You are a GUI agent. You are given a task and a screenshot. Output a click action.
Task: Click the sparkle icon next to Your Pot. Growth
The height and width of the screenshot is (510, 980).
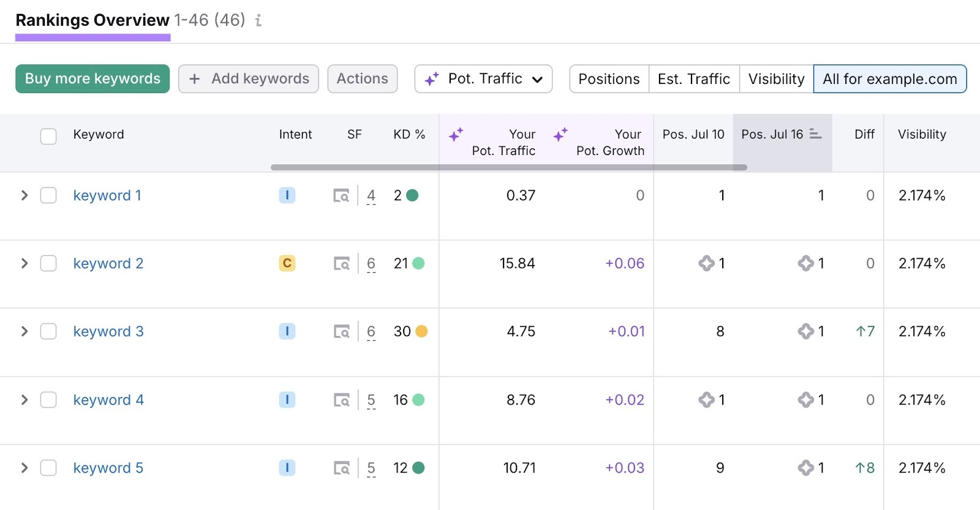coord(560,134)
